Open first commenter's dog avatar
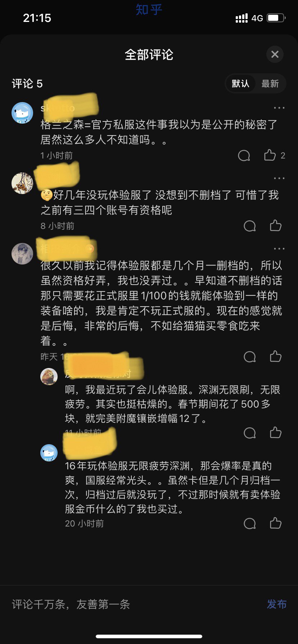 tap(22, 113)
